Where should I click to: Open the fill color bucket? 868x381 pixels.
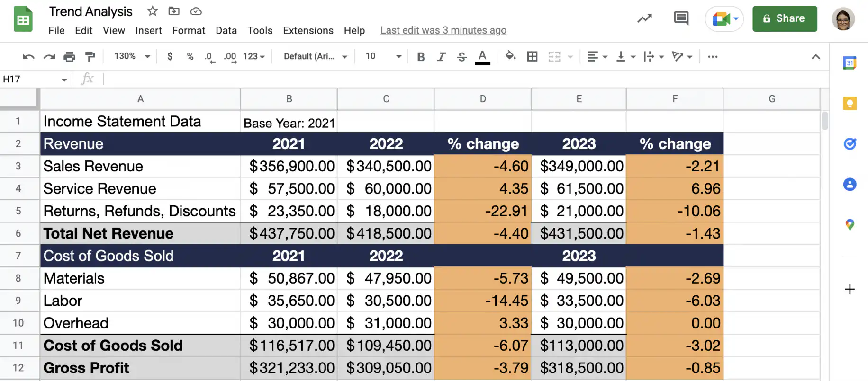tap(510, 56)
